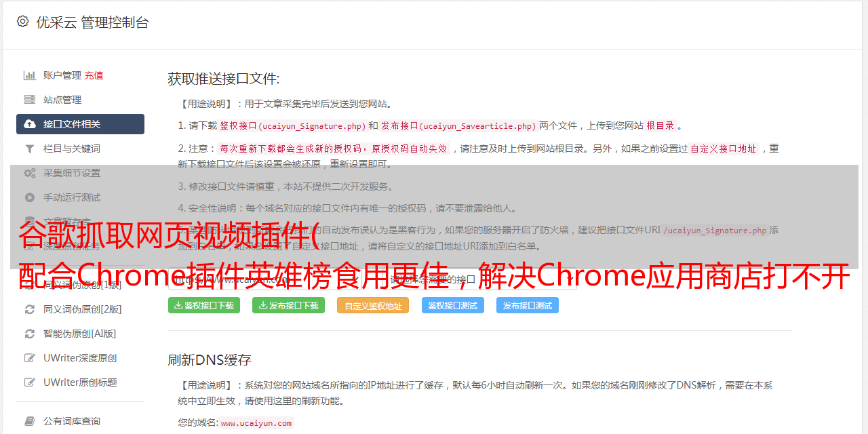Open 采集细节设置 via its gears icon
Image resolution: width=868 pixels, height=434 pixels.
tap(30, 173)
